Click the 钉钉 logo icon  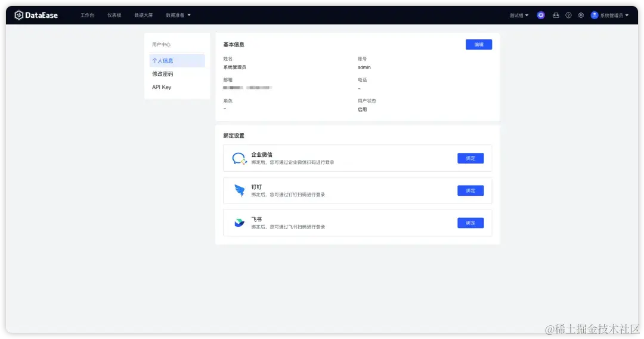pyautogui.click(x=240, y=190)
